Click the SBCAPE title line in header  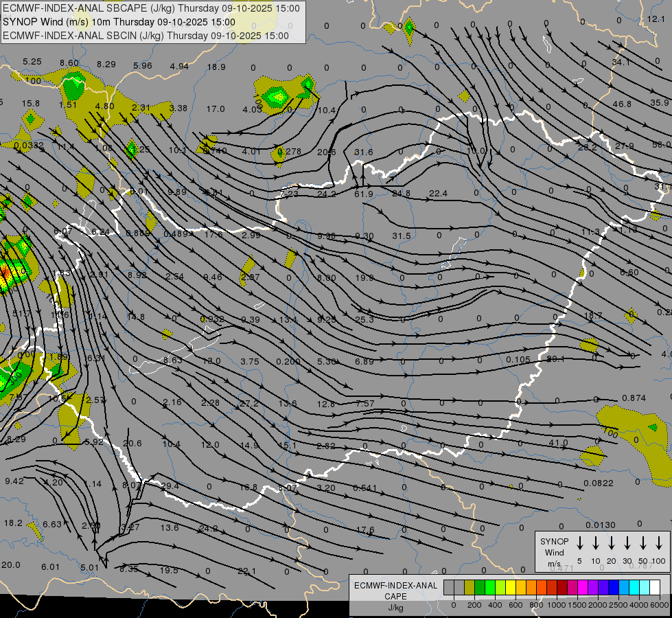pos(151,8)
